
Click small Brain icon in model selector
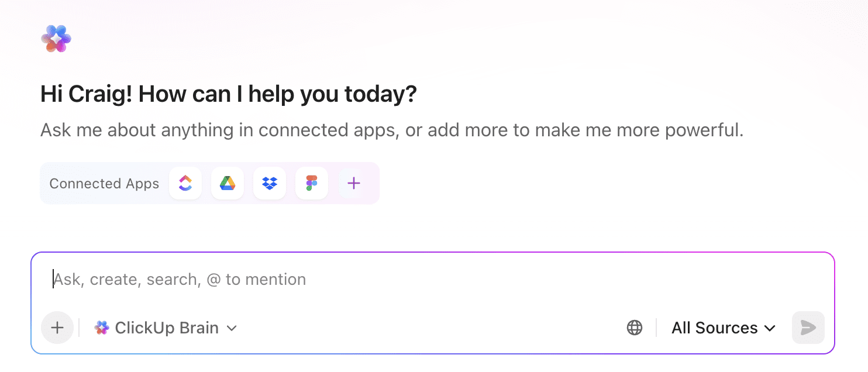[x=102, y=328]
